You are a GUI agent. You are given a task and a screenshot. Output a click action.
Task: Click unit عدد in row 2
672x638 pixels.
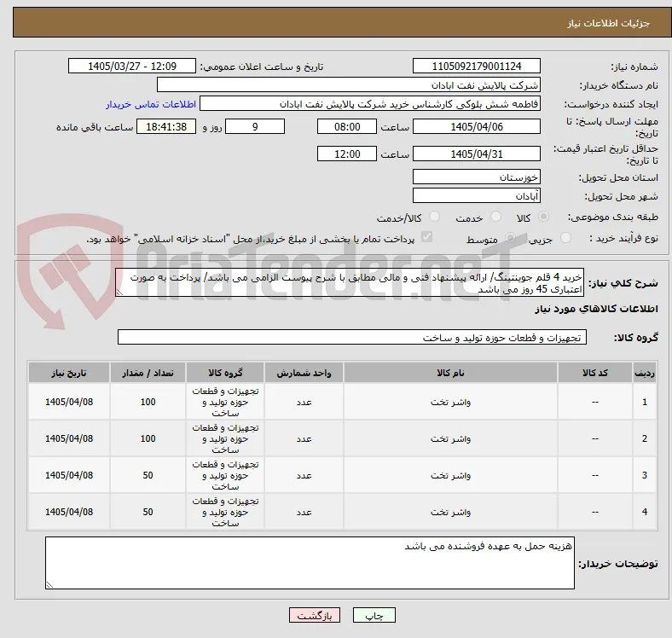tap(304, 438)
